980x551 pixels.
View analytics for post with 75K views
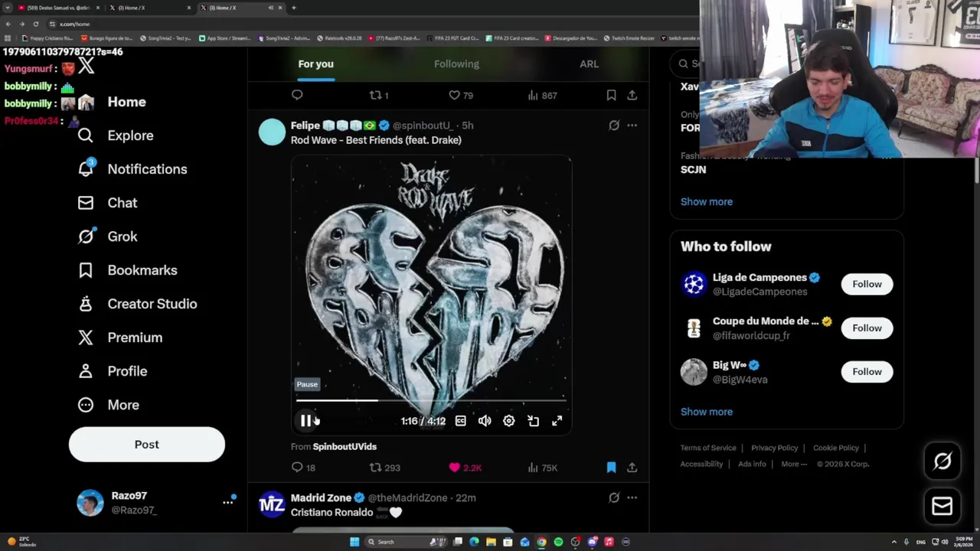pos(542,468)
